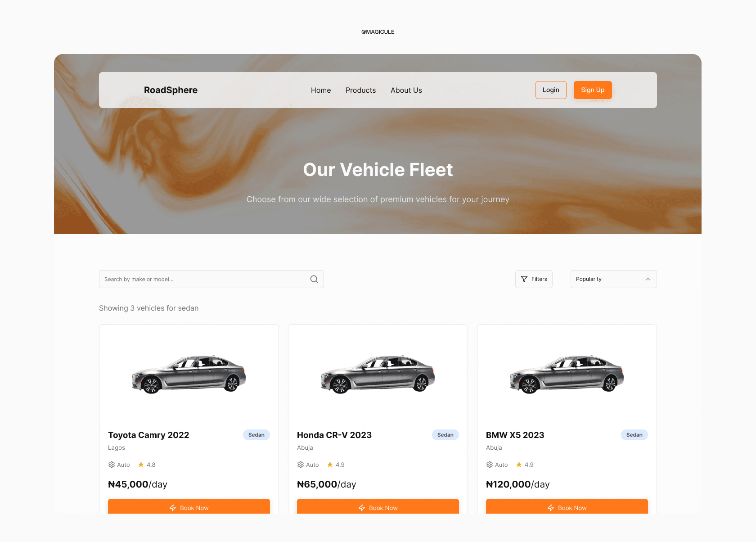756x542 pixels.
Task: Click the star icon on BMW X5 card
Action: [519, 465]
